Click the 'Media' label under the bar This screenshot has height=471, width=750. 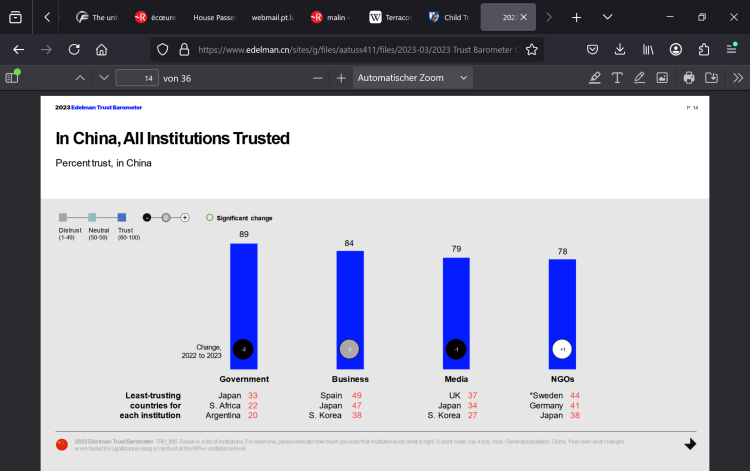(456, 379)
